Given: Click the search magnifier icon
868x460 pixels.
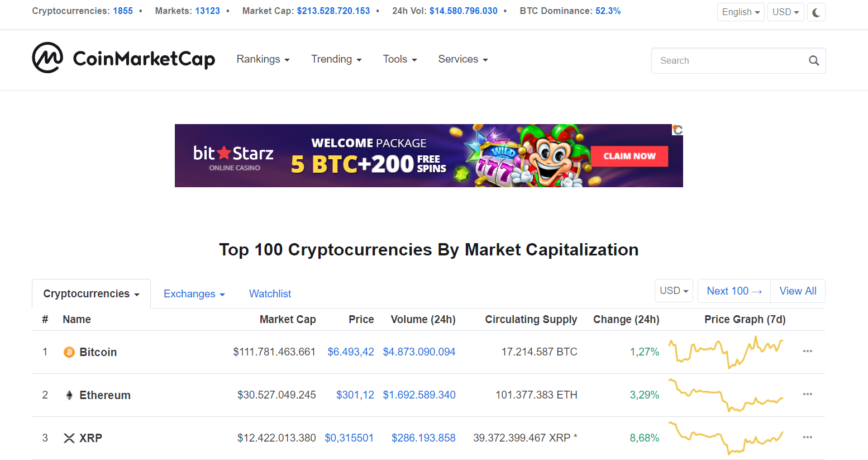Looking at the screenshot, I should pyautogui.click(x=814, y=60).
